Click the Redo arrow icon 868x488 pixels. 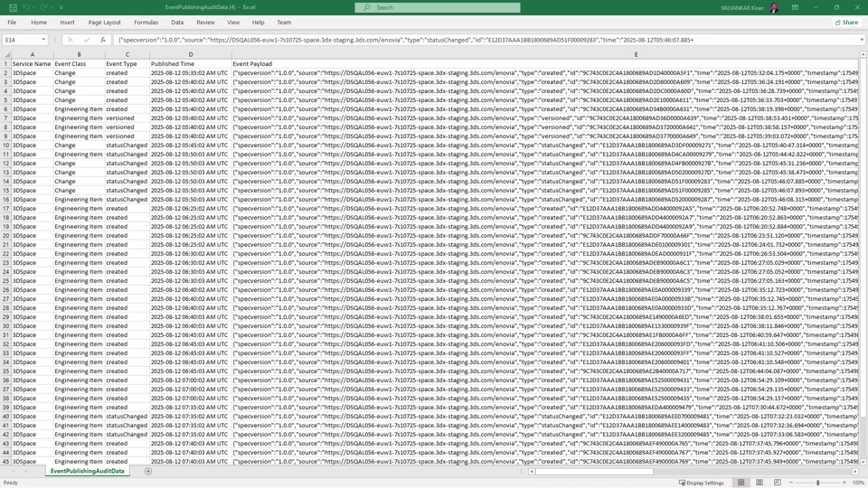[x=43, y=7]
